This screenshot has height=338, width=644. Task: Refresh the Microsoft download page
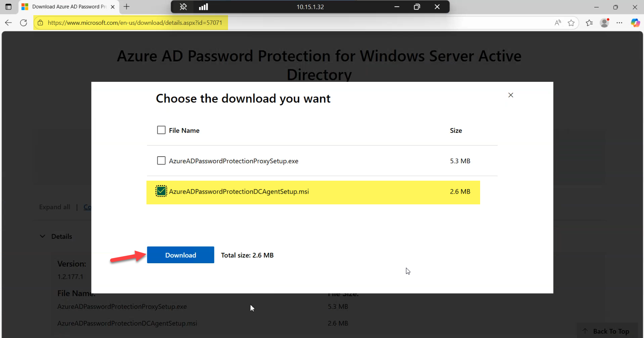pos(23,23)
